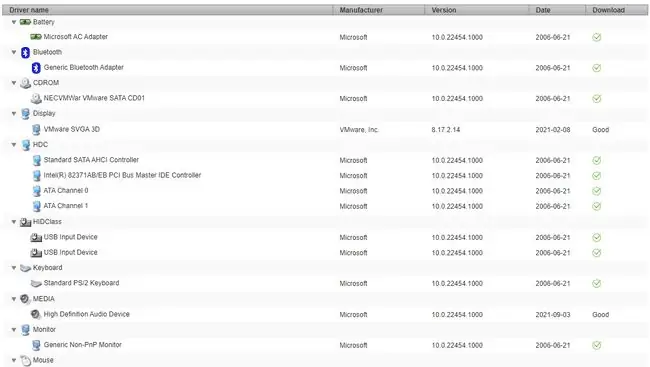The image size is (650, 367).
Task: Click the Standard SATA AHCI Controller icon
Action: point(36,160)
